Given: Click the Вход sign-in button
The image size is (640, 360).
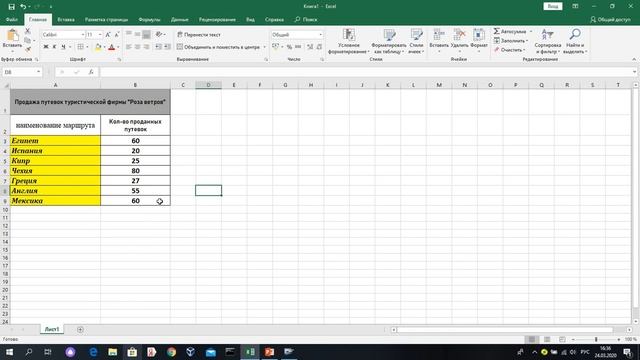Looking at the screenshot, I should [x=553, y=7].
